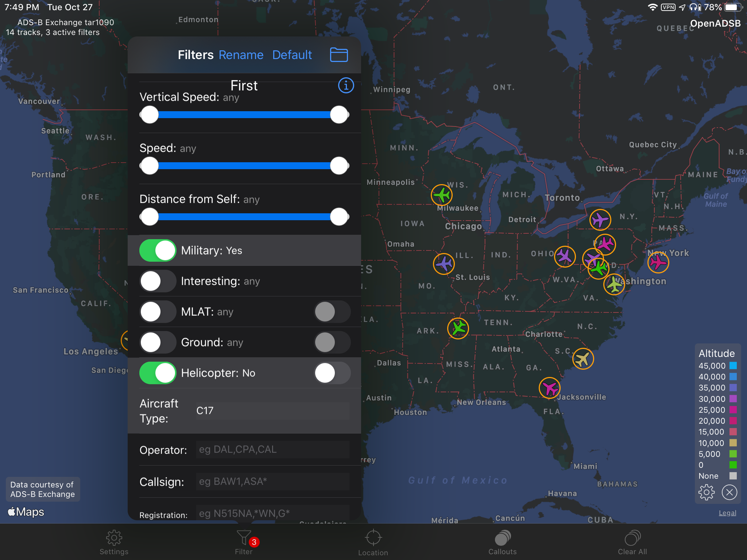Click the Callsign input field
This screenshot has height=560, width=747.
pos(272,482)
